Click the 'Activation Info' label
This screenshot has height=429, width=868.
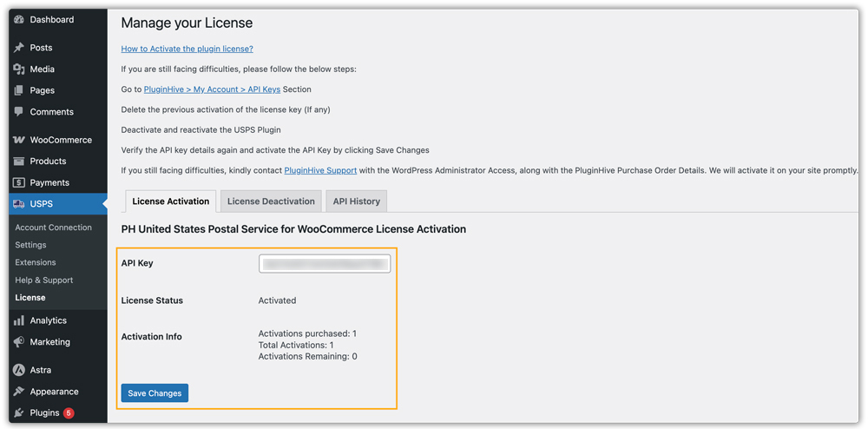pyautogui.click(x=152, y=337)
